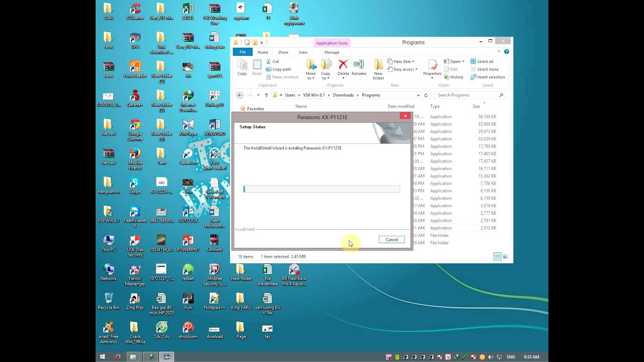The height and width of the screenshot is (362, 644).
Task: Collapse the Explorer ribbon with the chevron
Action: [499, 52]
